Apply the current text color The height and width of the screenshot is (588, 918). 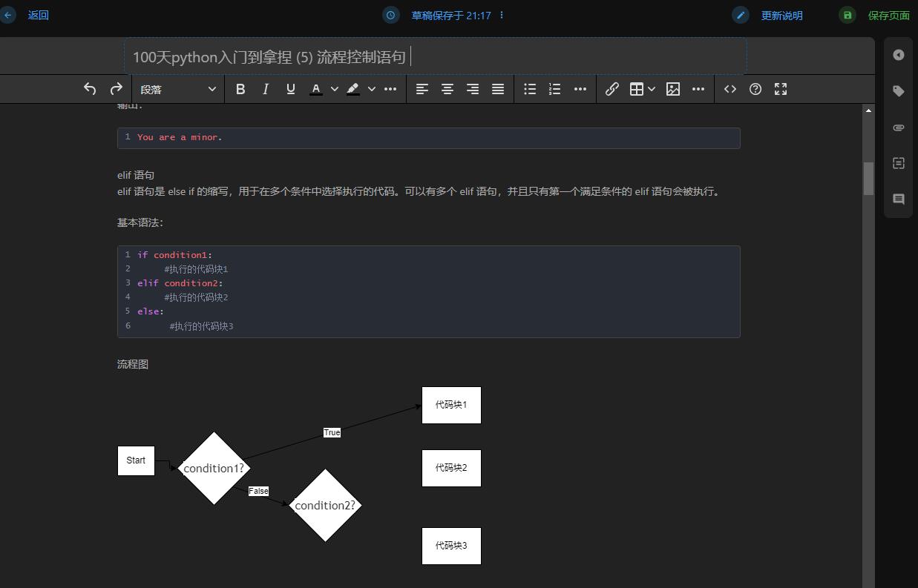315,89
